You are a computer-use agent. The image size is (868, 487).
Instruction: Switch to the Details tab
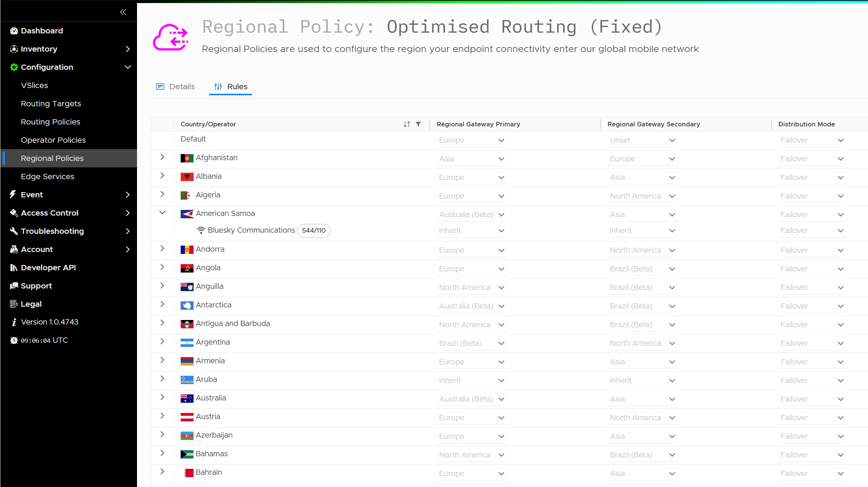click(x=175, y=87)
